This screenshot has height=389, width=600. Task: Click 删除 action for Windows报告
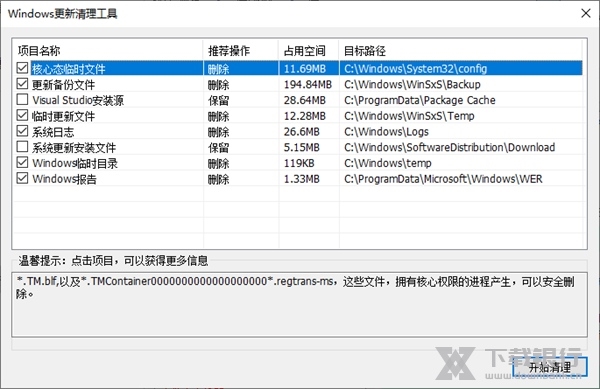pyautogui.click(x=218, y=179)
